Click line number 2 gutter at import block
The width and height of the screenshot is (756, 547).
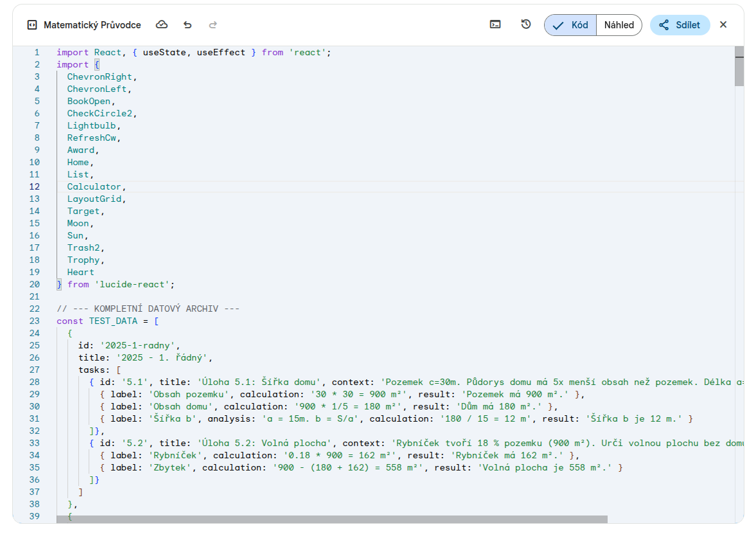point(37,64)
